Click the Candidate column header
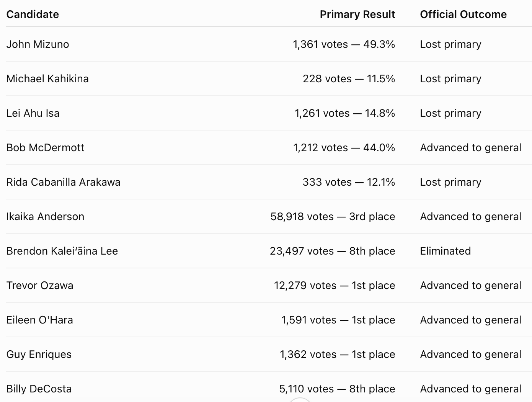 [33, 15]
